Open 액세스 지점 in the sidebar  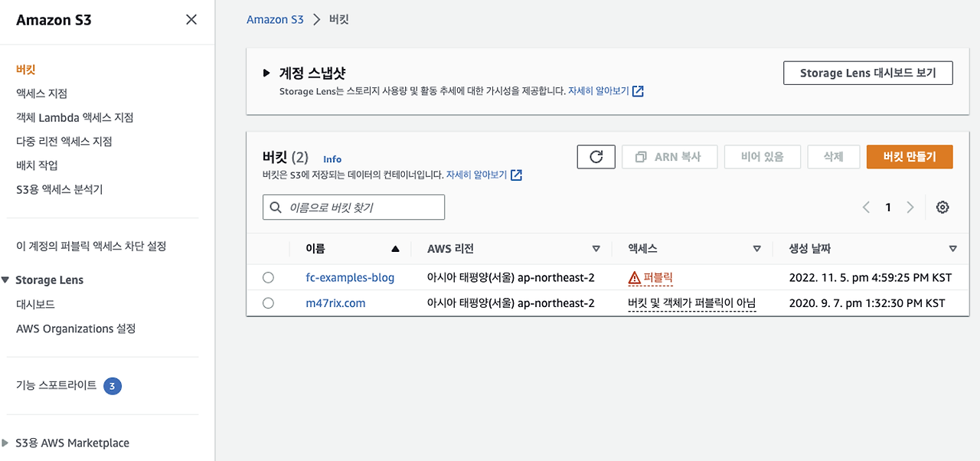(41, 93)
